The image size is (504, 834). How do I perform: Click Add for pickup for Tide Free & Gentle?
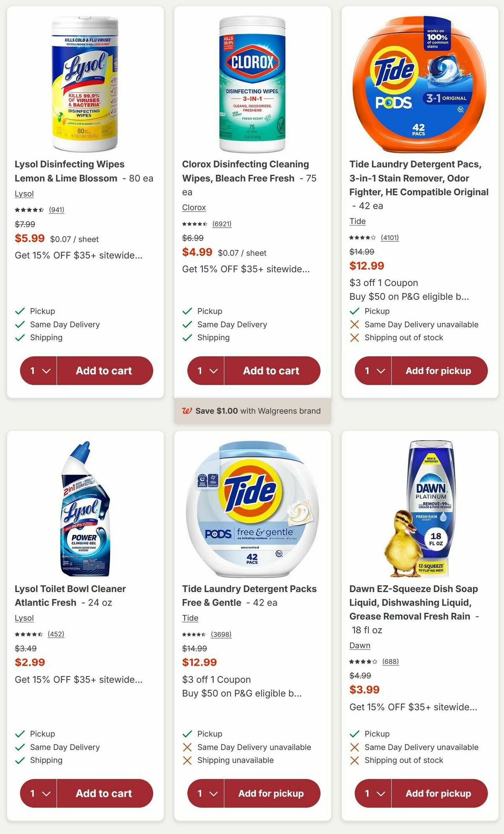click(x=271, y=793)
